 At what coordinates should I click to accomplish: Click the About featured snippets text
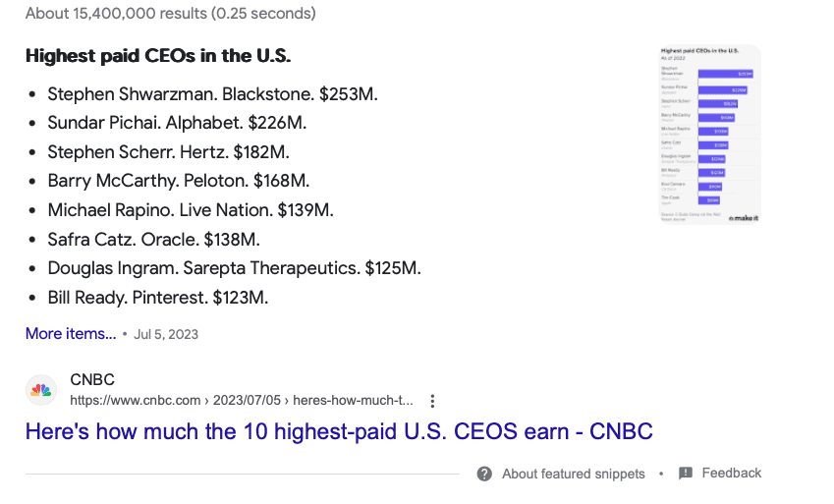(574, 474)
